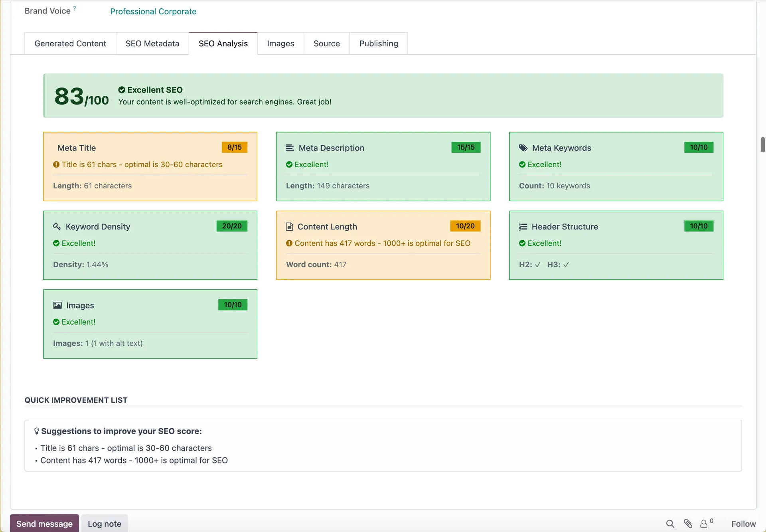
Task: Click the Meta Description lines icon
Action: pyautogui.click(x=290, y=148)
